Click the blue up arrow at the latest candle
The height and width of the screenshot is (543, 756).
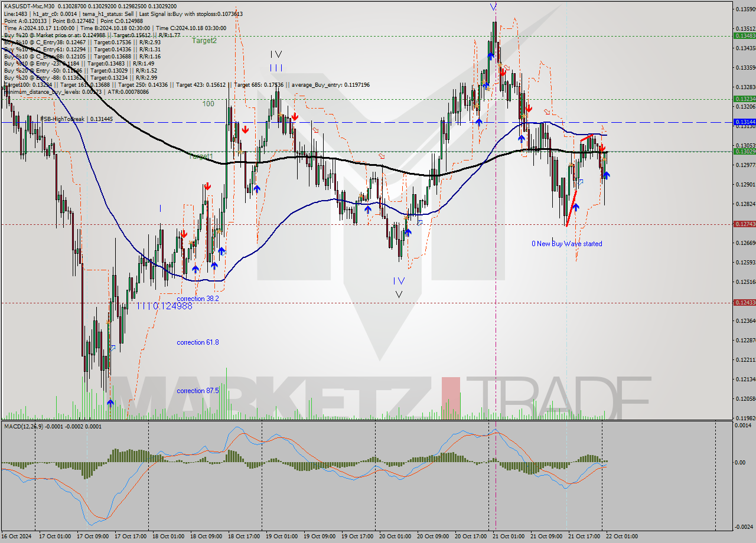click(x=607, y=175)
